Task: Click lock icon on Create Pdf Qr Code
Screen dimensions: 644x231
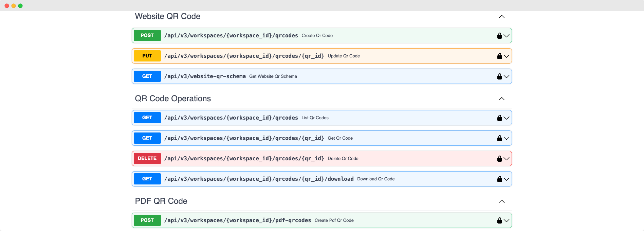Action: pos(499,220)
